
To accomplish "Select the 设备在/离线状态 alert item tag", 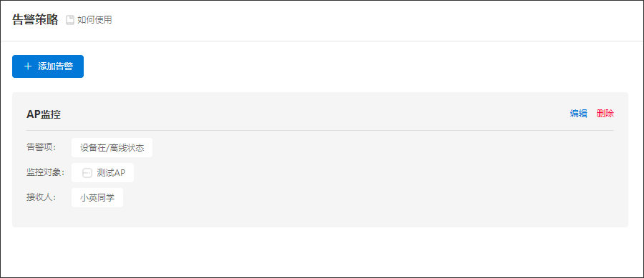I will point(112,148).
